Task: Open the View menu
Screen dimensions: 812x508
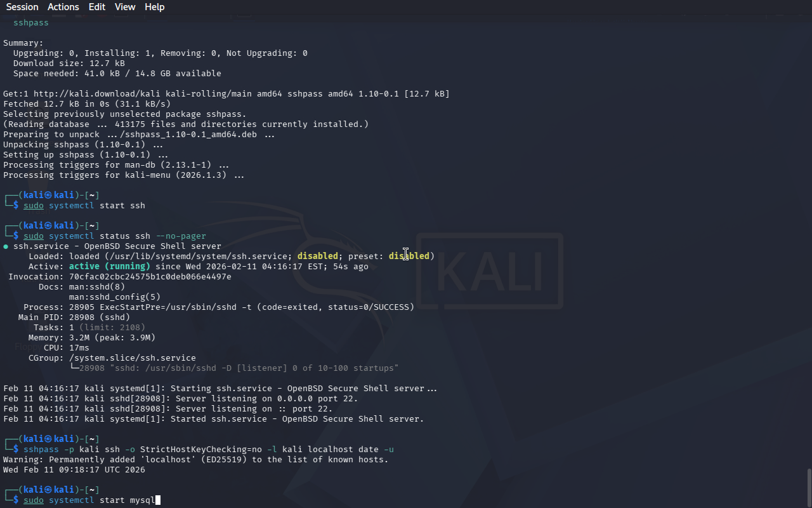Action: click(x=125, y=7)
